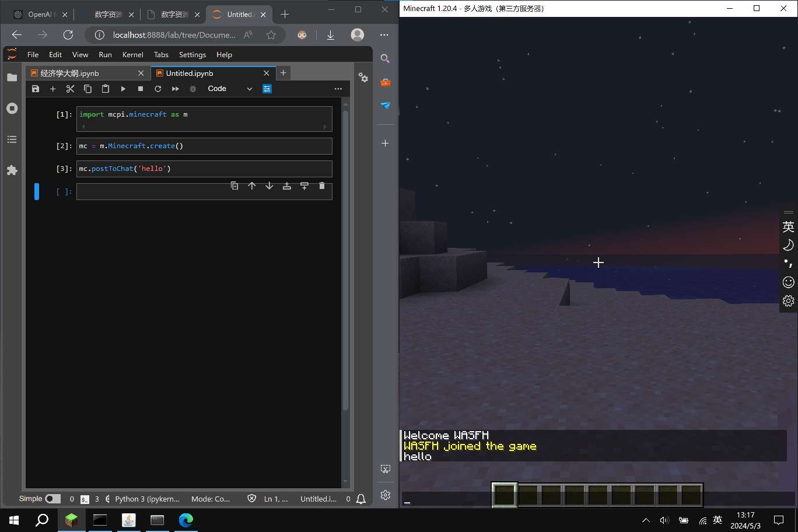Duplicate the active cell
The width and height of the screenshot is (798, 532).
235,185
